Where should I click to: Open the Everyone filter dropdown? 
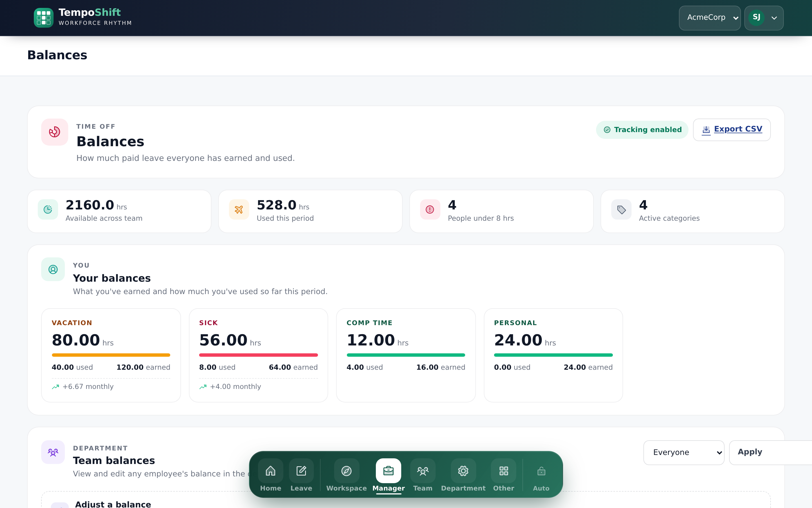[684, 453]
